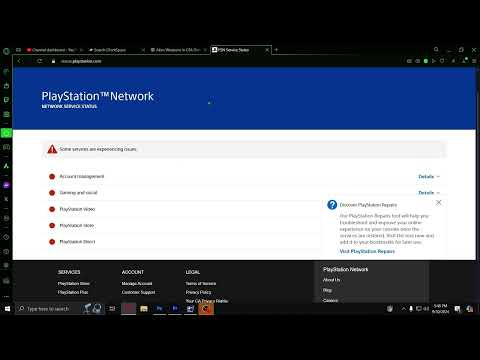This screenshot has height=360, width=480.
Task: Open the X icon in sidebar
Action: pos(6,199)
